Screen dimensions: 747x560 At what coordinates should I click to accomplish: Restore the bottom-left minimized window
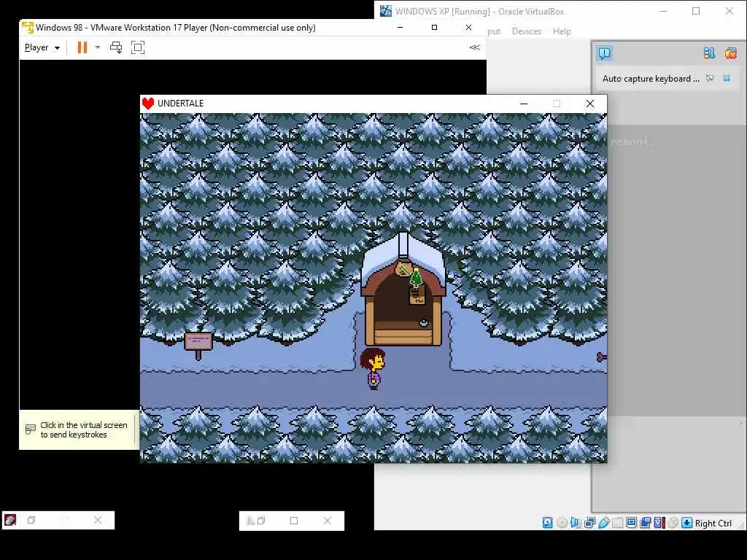pyautogui.click(x=31, y=520)
